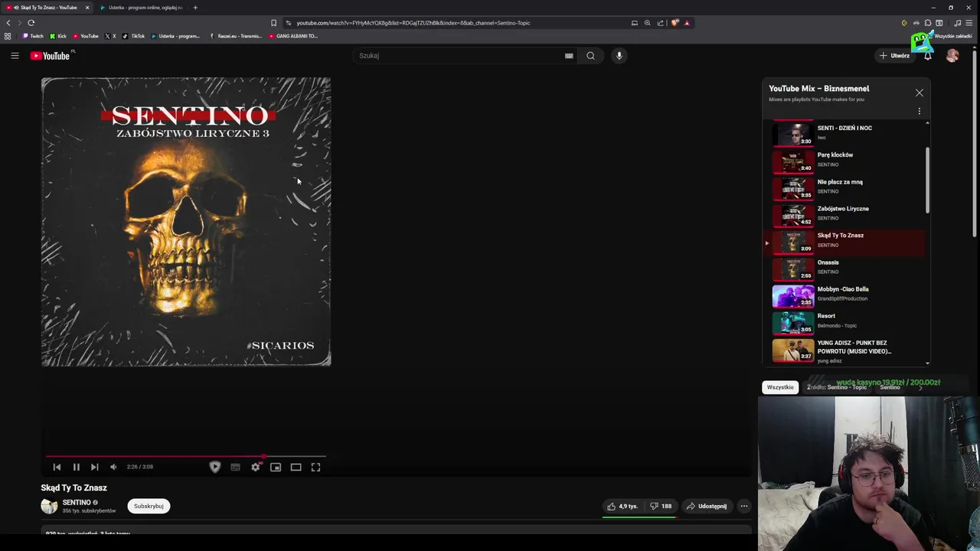Zoom page using address bar magnifier
The height and width of the screenshot is (551, 980).
pyautogui.click(x=647, y=23)
